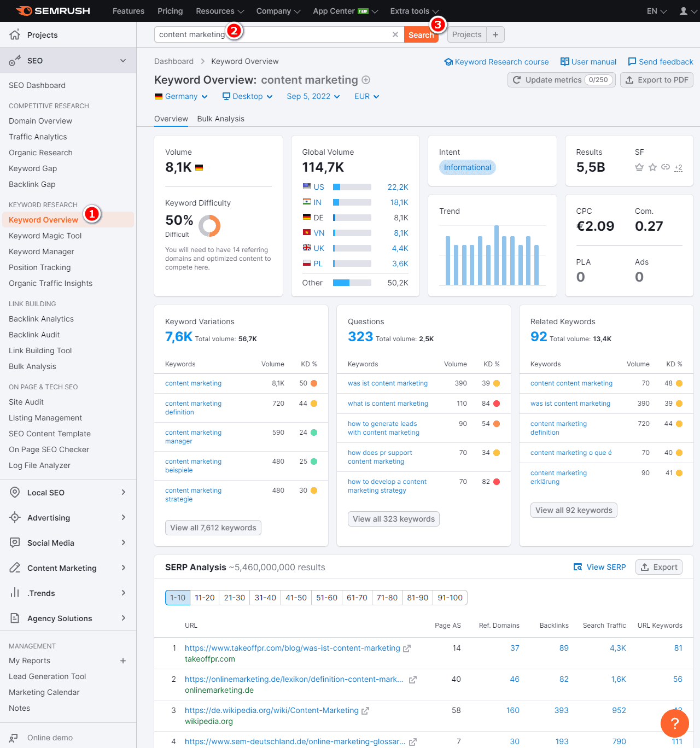This screenshot has width=700, height=748.
Task: Add a new report with plus icon
Action: [123, 661]
